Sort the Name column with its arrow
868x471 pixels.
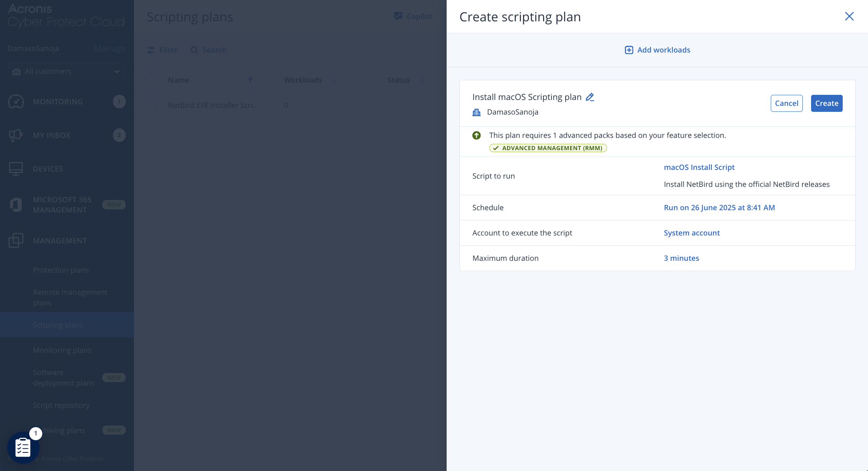click(250, 80)
